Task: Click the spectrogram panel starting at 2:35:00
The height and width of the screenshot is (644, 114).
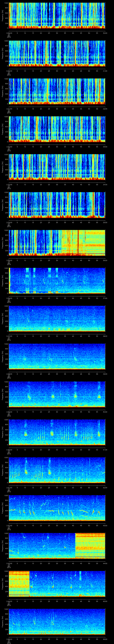Action: 57,243
